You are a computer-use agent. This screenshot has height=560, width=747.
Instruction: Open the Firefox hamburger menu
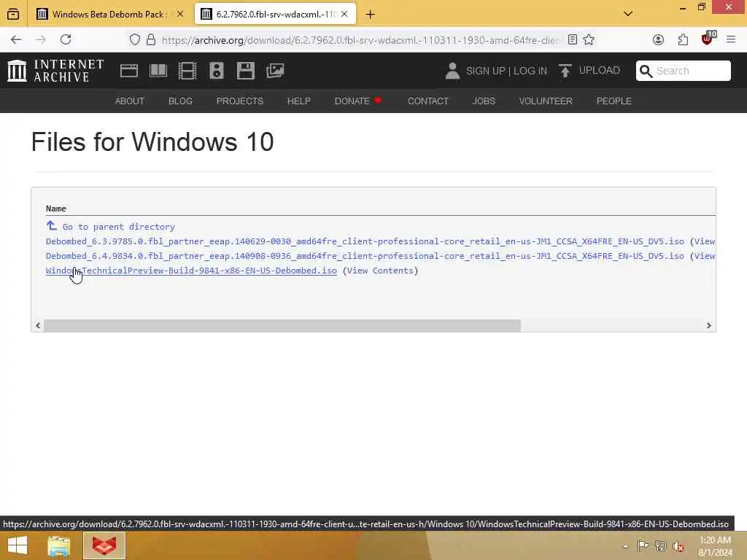click(731, 39)
